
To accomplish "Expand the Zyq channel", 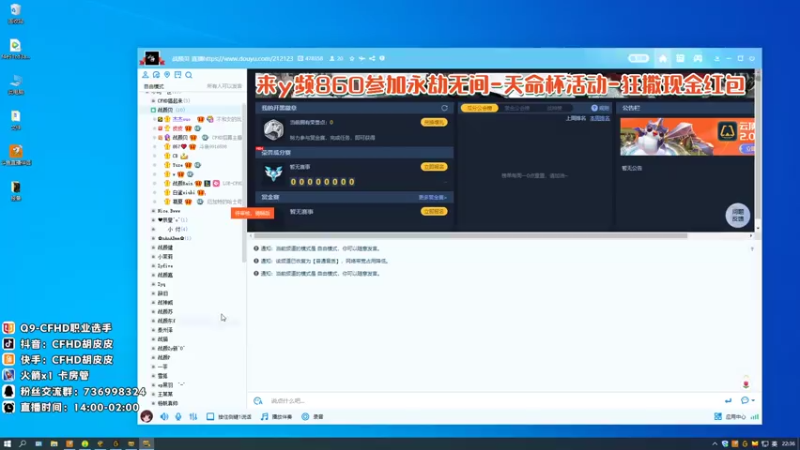I will coord(154,284).
